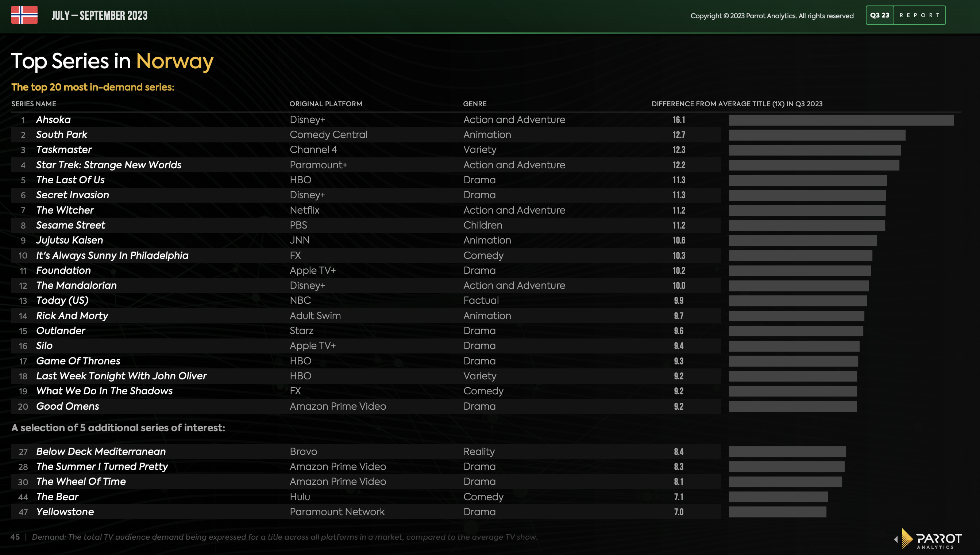Select 'The Mandalorian' title

click(x=76, y=286)
